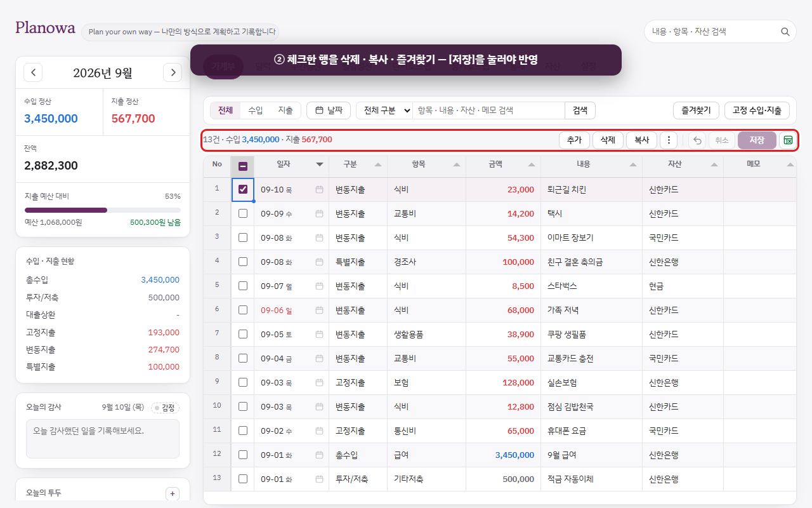The image size is (812, 508).
Task: Click the 오늘 감사 gratitude text box
Action: point(103,439)
